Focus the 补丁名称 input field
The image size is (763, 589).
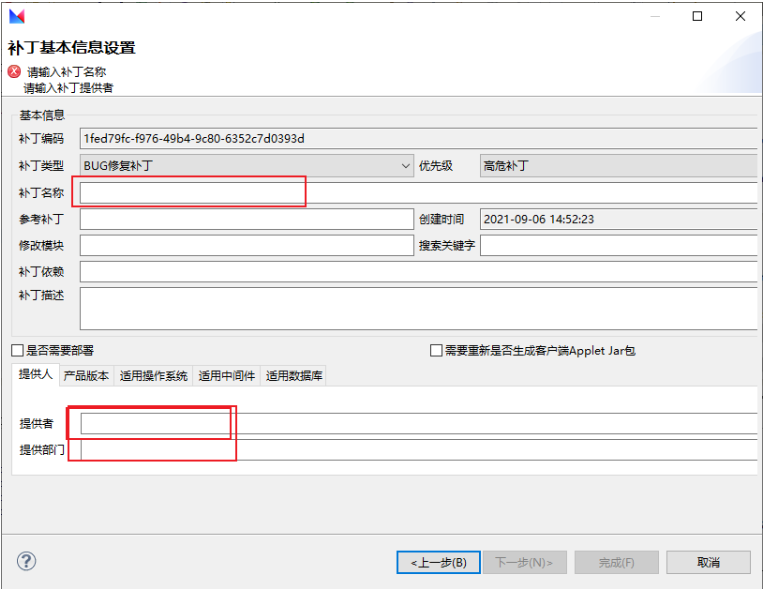pyautogui.click(x=418, y=193)
